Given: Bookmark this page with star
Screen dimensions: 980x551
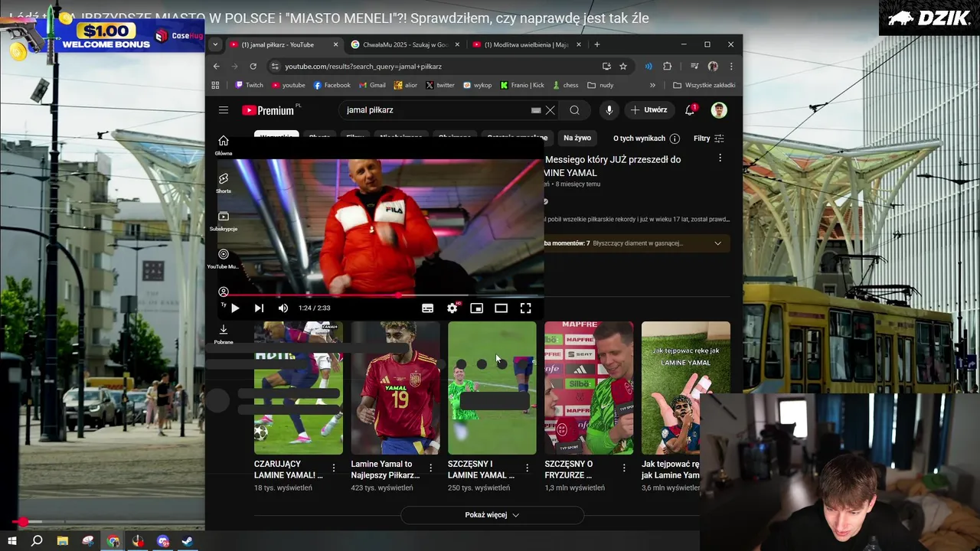Looking at the screenshot, I should pyautogui.click(x=623, y=67).
